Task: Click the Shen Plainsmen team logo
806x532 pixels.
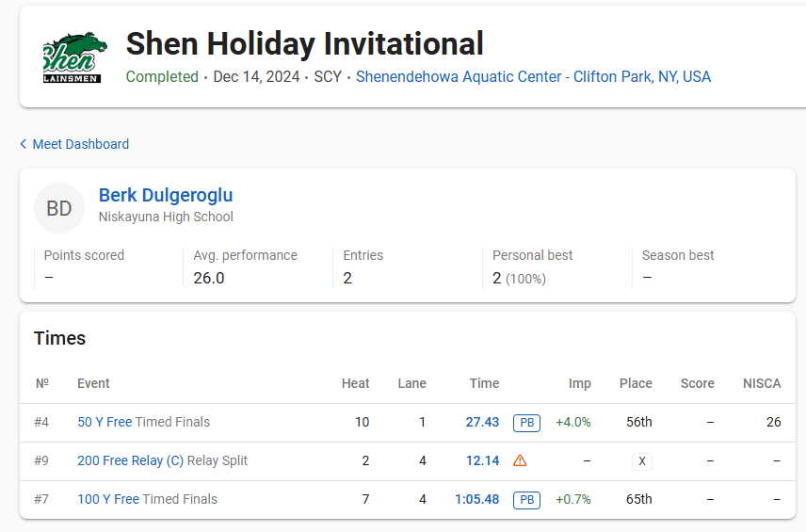Action: [x=69, y=58]
